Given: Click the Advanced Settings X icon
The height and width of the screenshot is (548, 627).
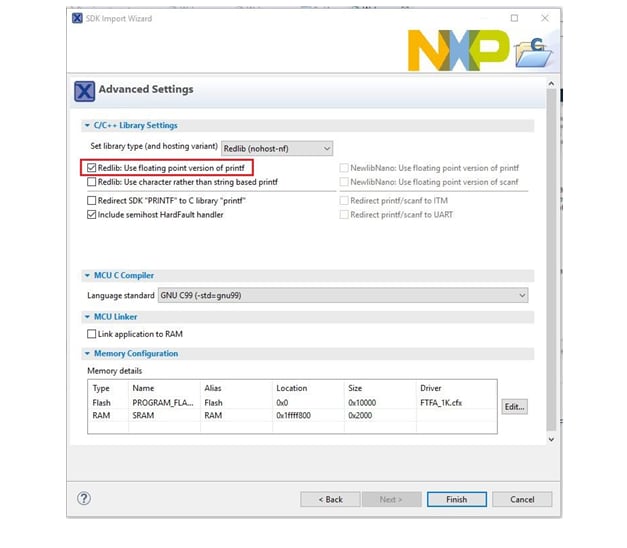Looking at the screenshot, I should tap(85, 91).
